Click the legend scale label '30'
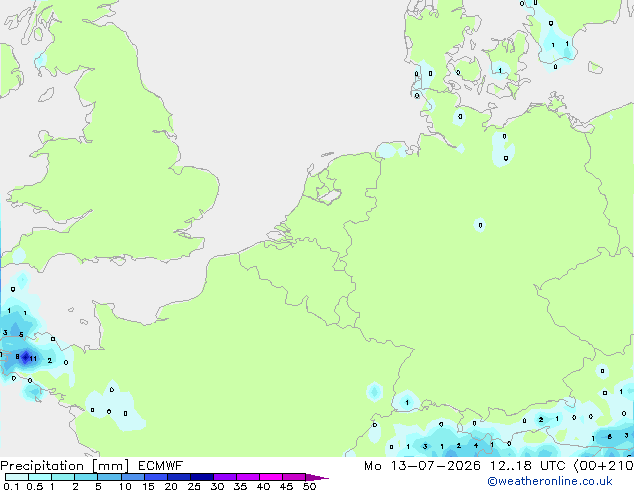634x490 pixels. pos(217,486)
